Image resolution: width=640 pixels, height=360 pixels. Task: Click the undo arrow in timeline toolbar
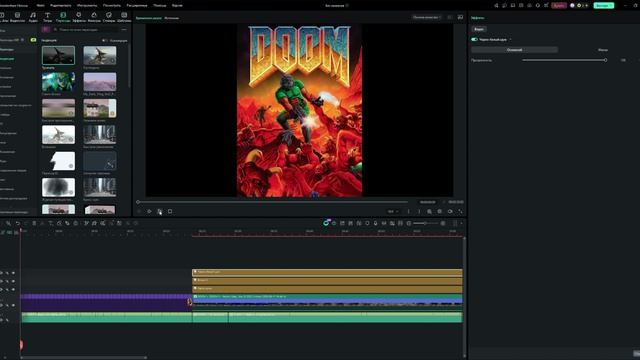pyautogui.click(x=18, y=223)
